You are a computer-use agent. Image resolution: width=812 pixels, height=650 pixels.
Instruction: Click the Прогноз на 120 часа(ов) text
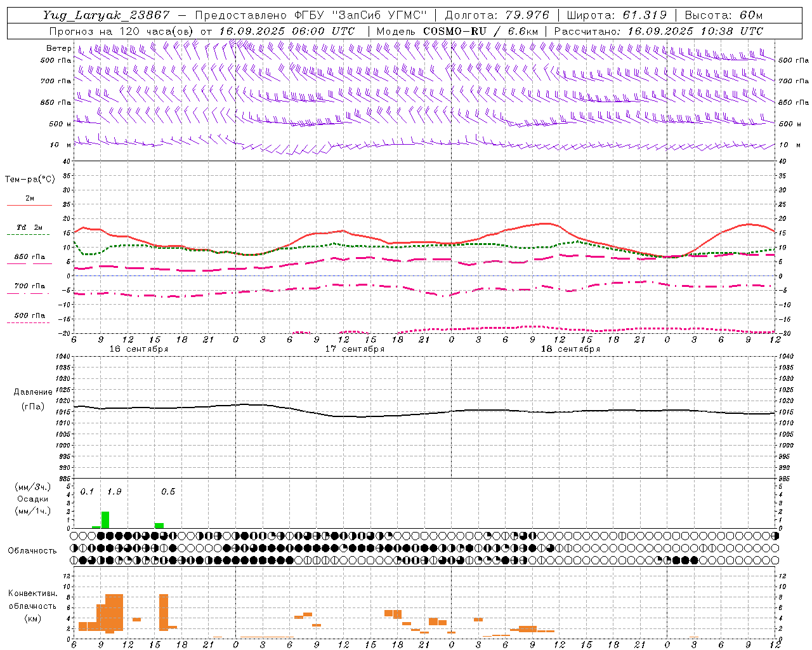[x=122, y=31]
